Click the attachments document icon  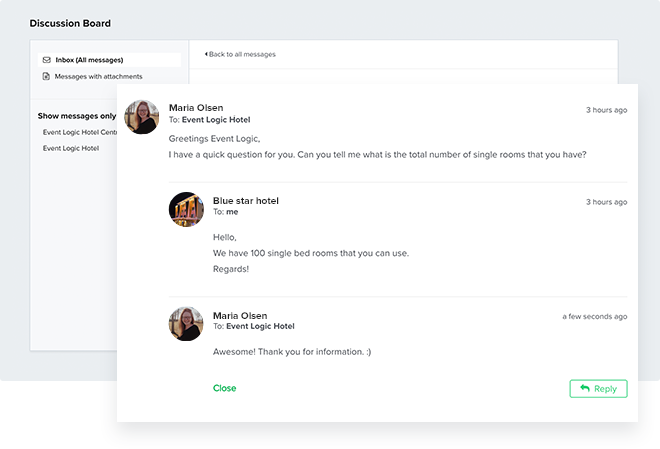(x=46, y=76)
